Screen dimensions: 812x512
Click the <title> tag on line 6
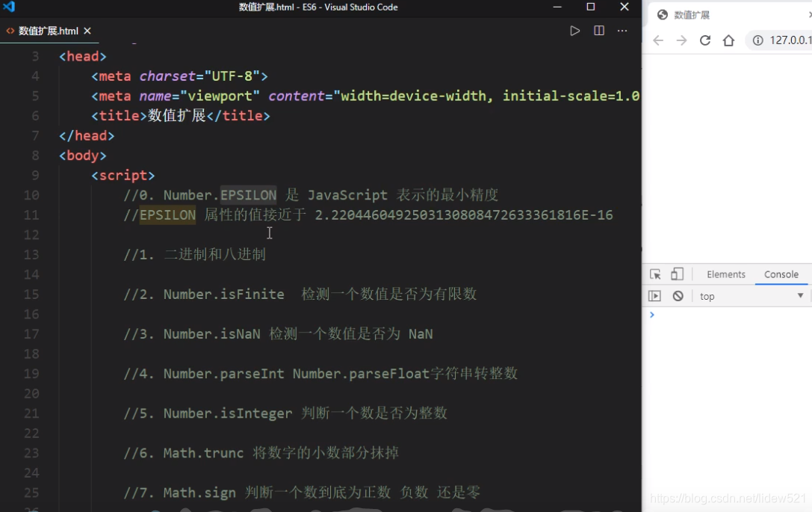119,116
